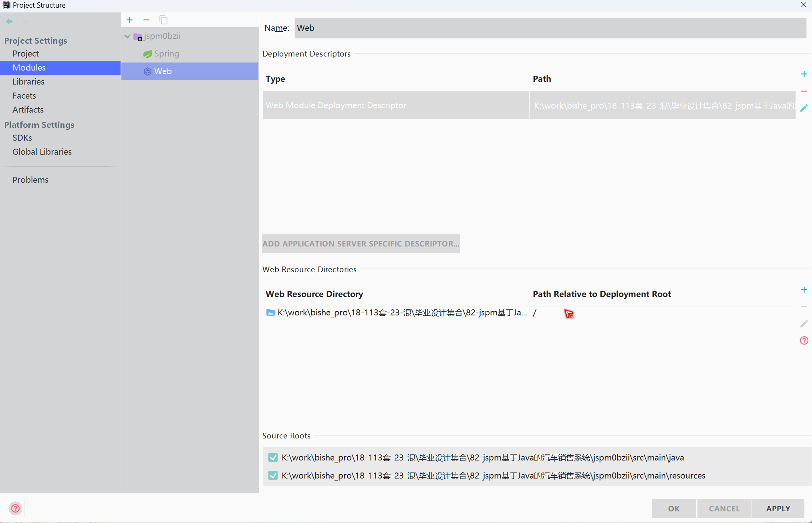
Task: Select the Spring facet tree item
Action: [166, 54]
